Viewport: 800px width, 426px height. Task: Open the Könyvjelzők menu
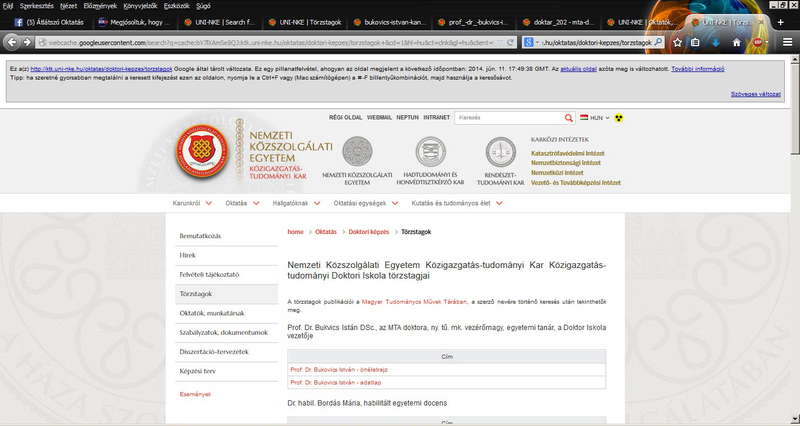[140, 6]
